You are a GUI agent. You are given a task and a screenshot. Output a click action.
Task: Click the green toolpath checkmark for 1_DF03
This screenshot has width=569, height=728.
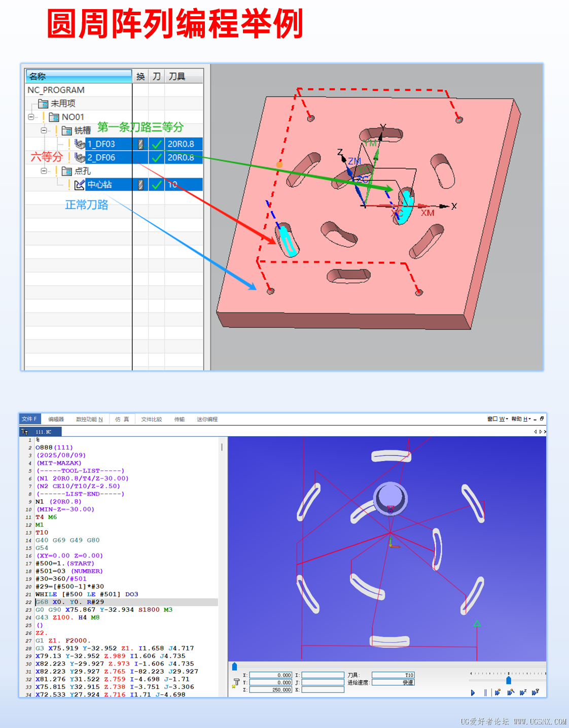point(157,144)
